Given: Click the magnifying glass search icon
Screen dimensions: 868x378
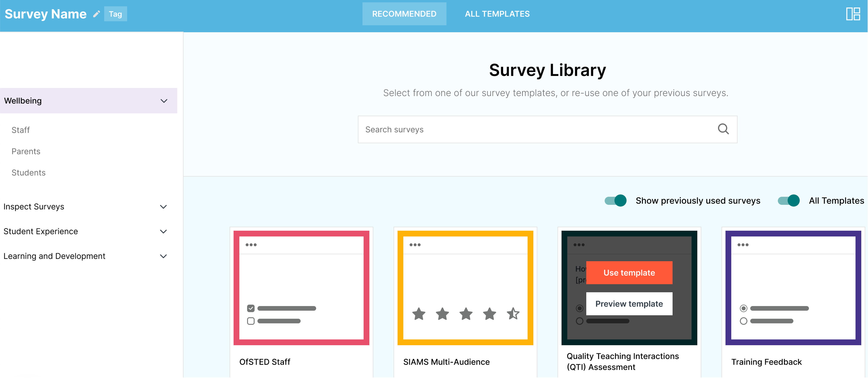Looking at the screenshot, I should coord(723,129).
